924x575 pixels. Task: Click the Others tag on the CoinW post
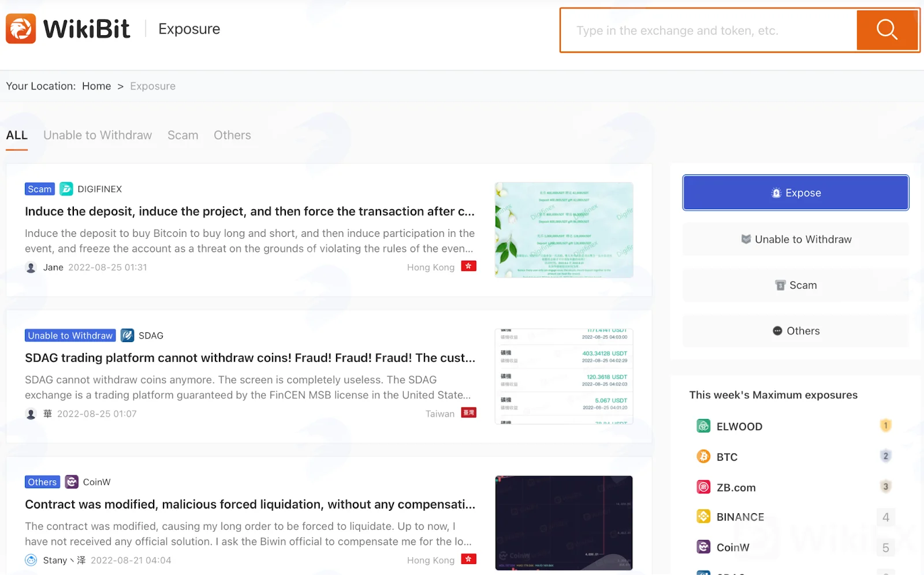pyautogui.click(x=42, y=482)
